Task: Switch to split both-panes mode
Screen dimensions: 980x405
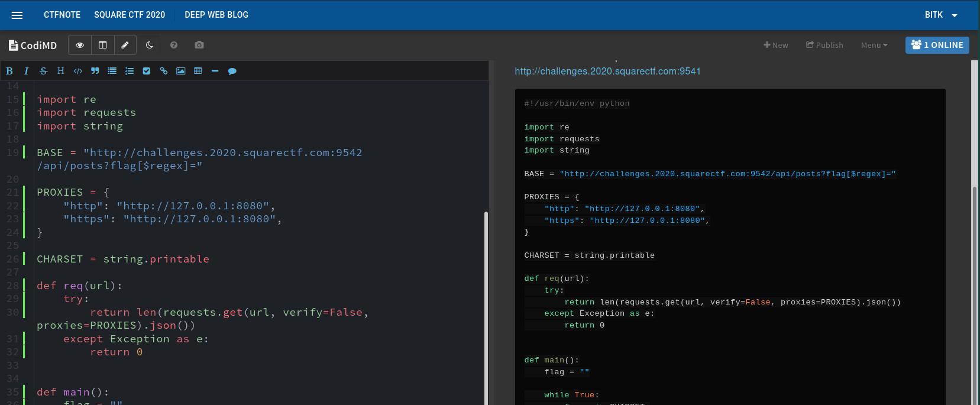Action: click(x=102, y=45)
